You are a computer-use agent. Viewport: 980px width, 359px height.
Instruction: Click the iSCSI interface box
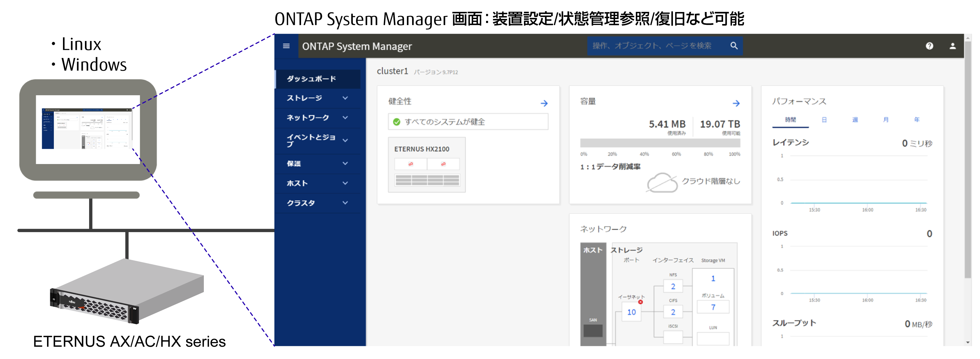[673, 337]
